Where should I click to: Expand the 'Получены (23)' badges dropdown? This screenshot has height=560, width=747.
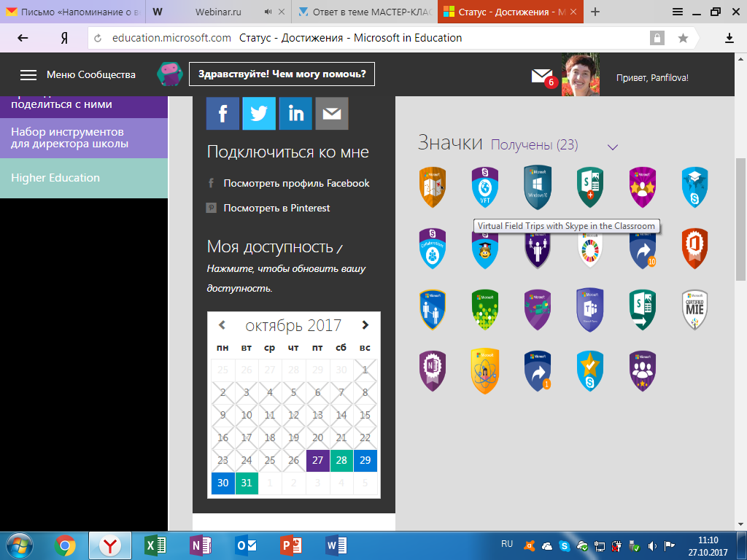click(613, 147)
